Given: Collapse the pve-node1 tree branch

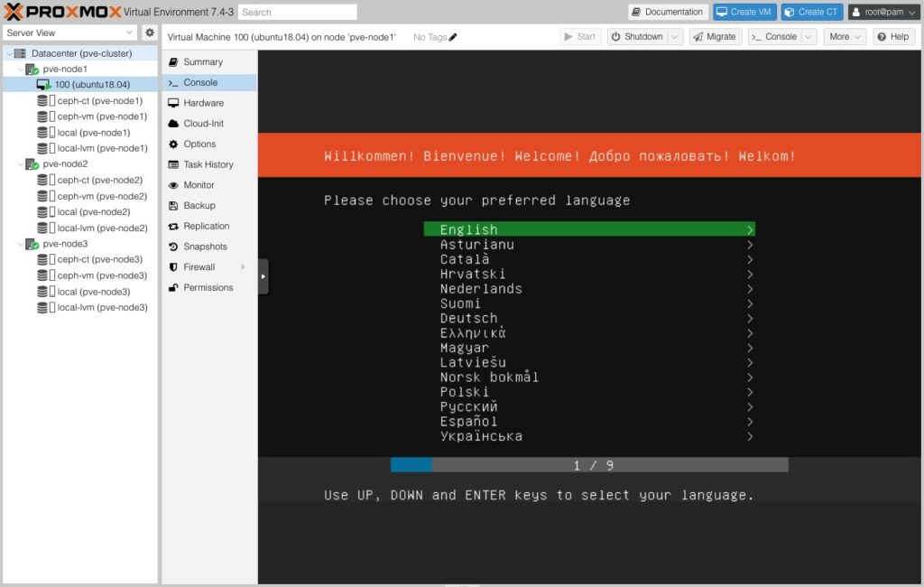Looking at the screenshot, I should tap(21, 69).
